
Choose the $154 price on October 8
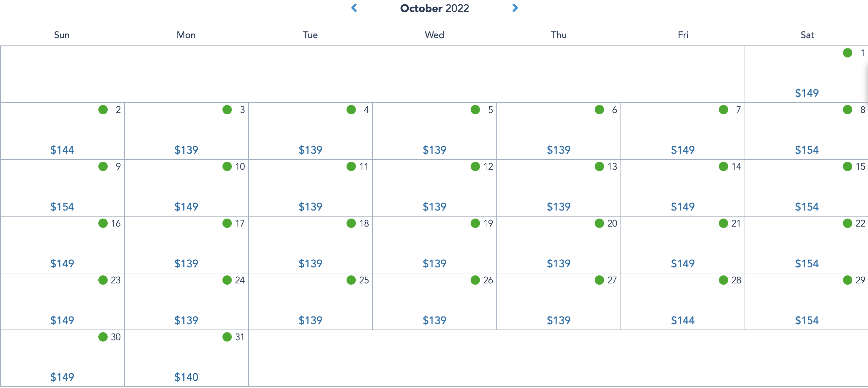807,150
